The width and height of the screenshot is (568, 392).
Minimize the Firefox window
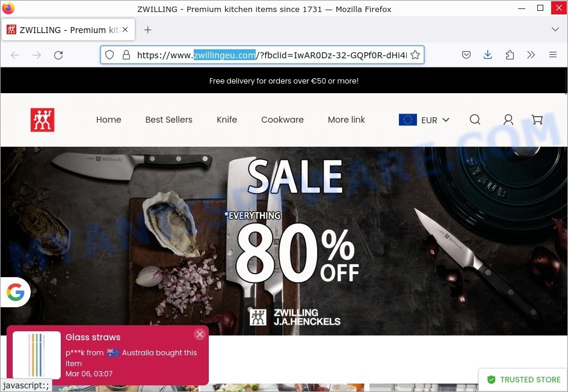click(x=522, y=8)
